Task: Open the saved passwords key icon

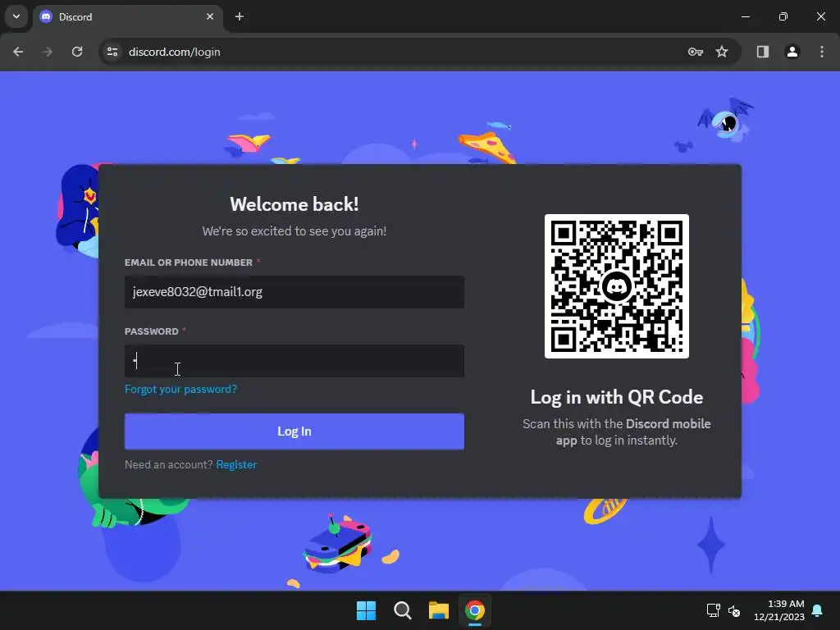Action: click(695, 52)
